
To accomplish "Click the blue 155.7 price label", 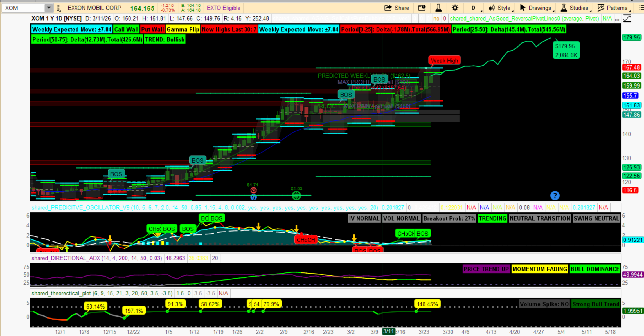I will click(630, 95).
